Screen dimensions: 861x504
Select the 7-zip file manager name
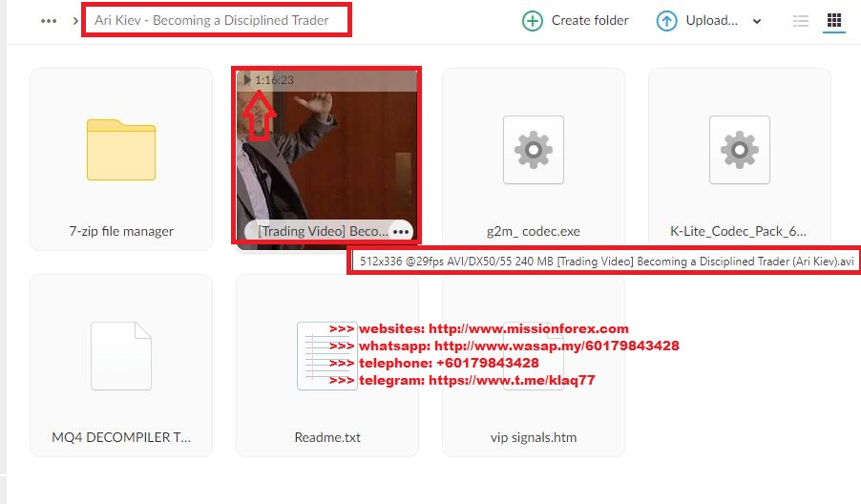(121, 231)
